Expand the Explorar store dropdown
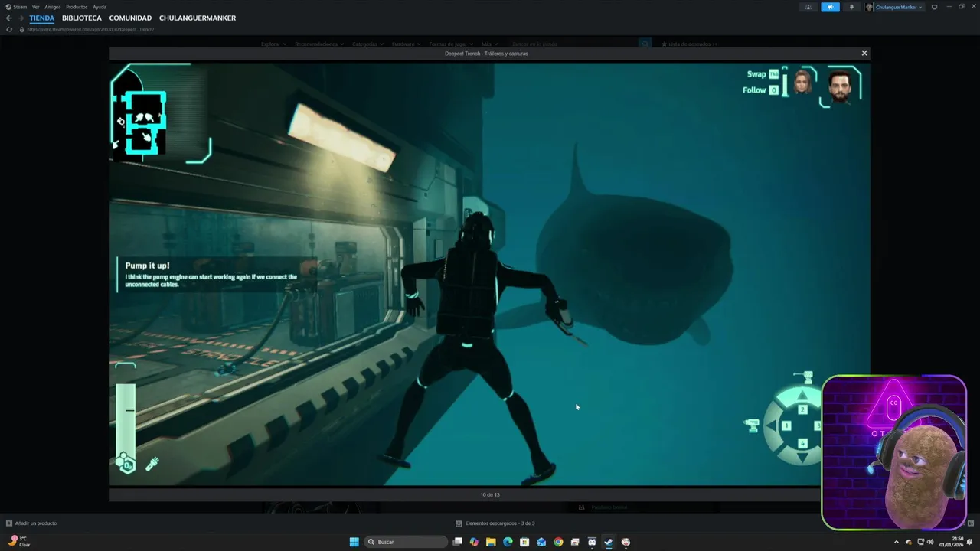 [x=273, y=44]
